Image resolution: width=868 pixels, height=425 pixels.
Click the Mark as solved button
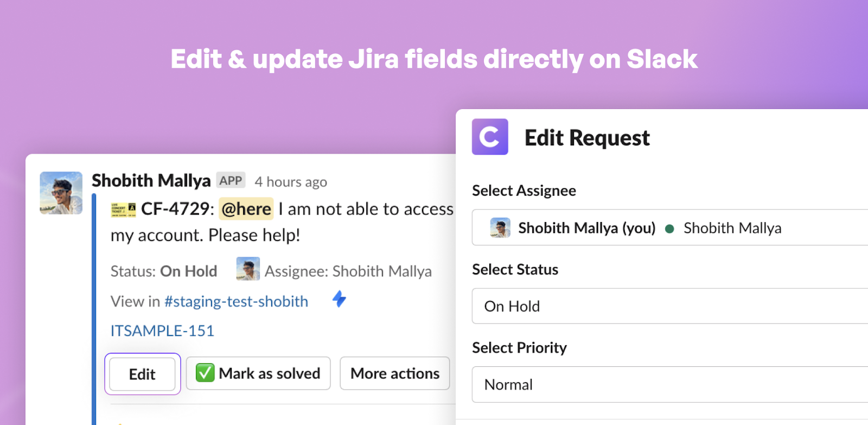(258, 373)
